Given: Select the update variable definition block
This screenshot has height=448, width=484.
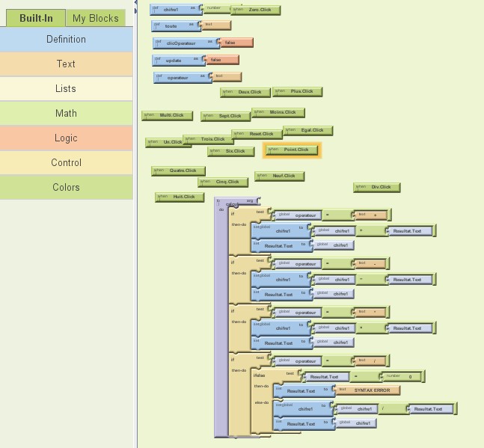Looking at the screenshot, I should [174, 61].
